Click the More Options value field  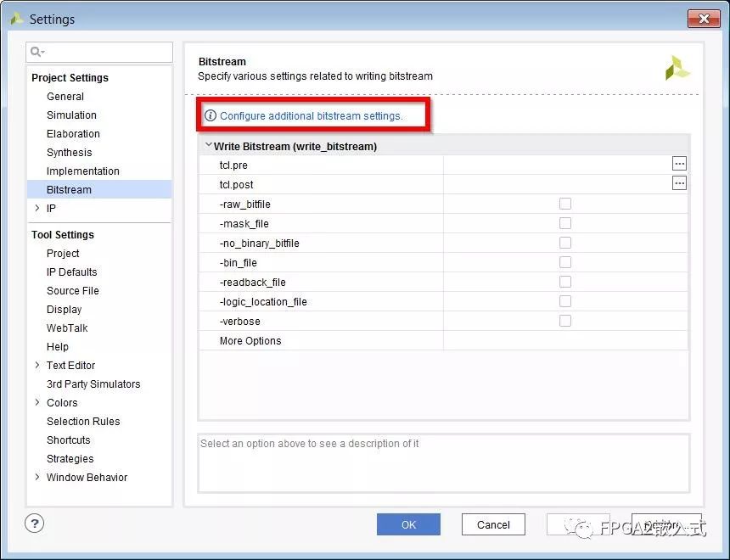click(x=565, y=341)
